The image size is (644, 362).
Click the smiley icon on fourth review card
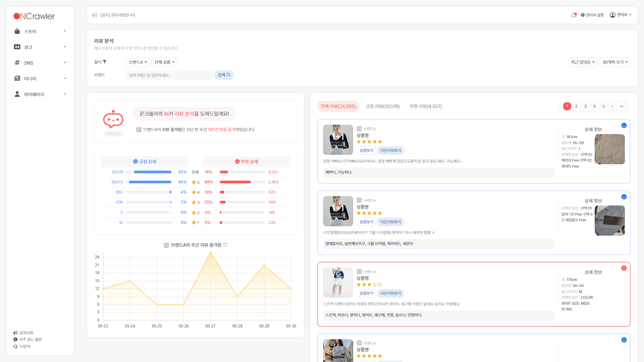(624, 340)
